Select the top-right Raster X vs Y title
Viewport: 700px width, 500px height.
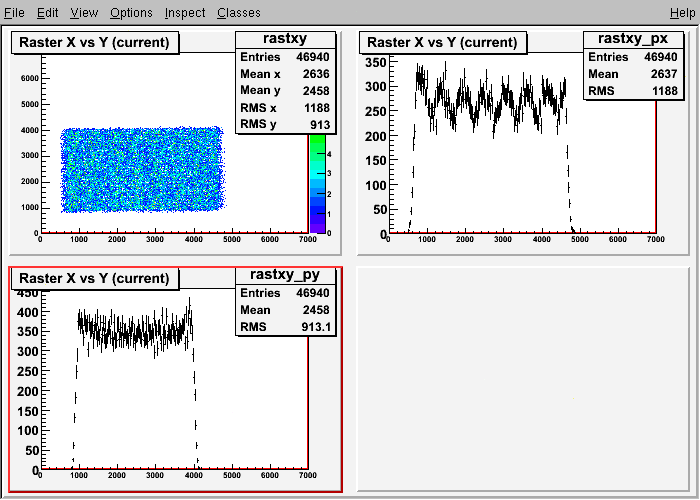[442, 42]
